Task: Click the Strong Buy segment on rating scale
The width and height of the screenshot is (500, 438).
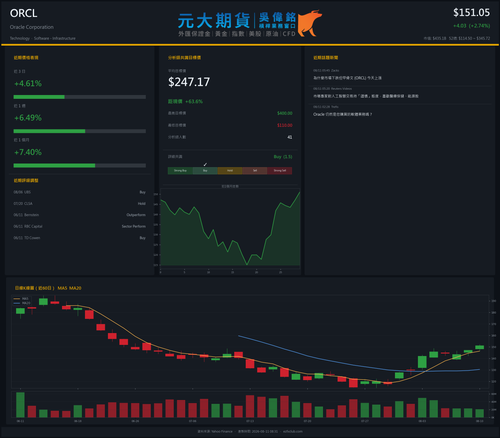Action: [x=180, y=171]
